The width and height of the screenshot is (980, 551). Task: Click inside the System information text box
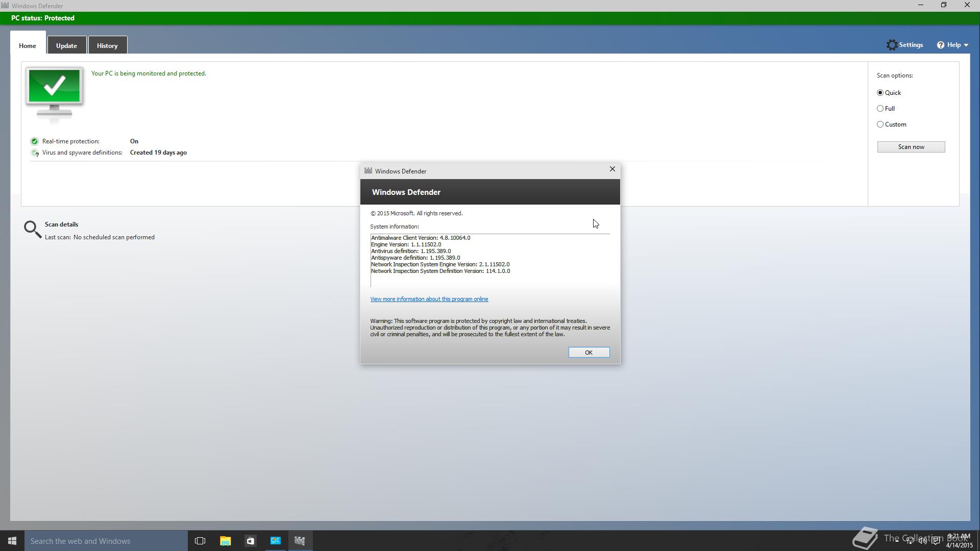coord(490,261)
